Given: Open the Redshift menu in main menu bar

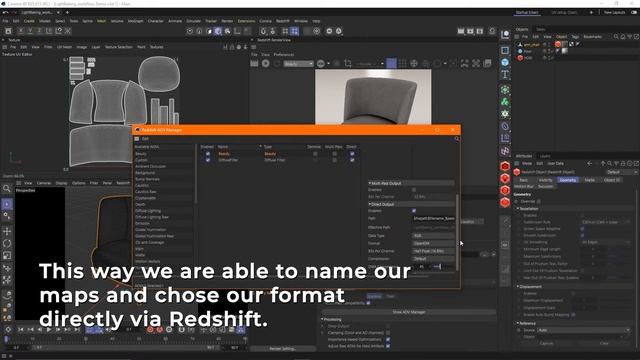Looking at the screenshot, I should [282, 21].
